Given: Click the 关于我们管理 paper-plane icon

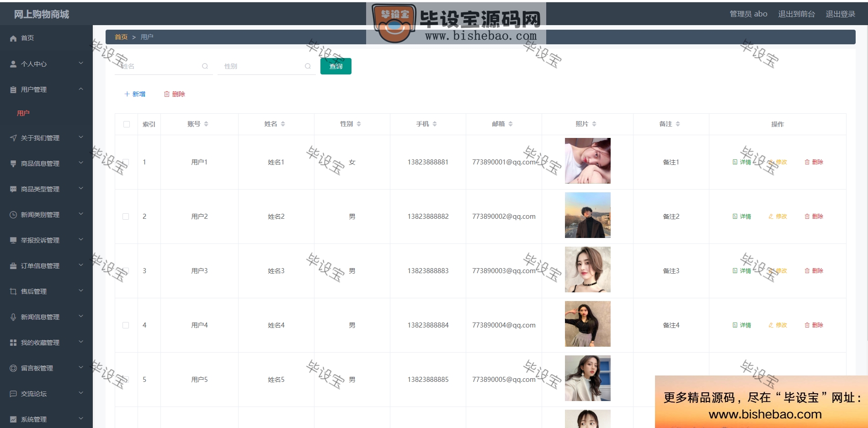Looking at the screenshot, I should [x=13, y=138].
